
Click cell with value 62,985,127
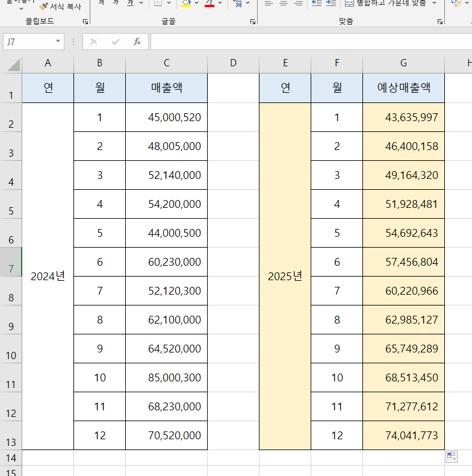[x=404, y=320]
